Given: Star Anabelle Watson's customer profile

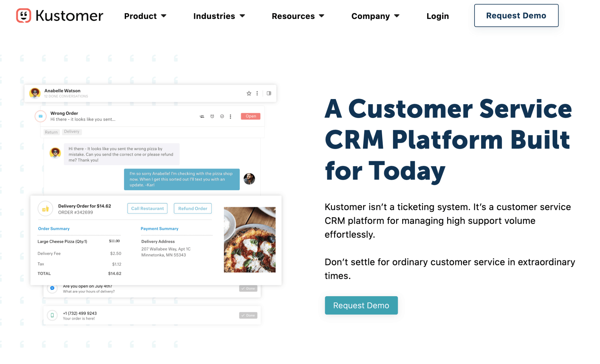Looking at the screenshot, I should (x=249, y=93).
